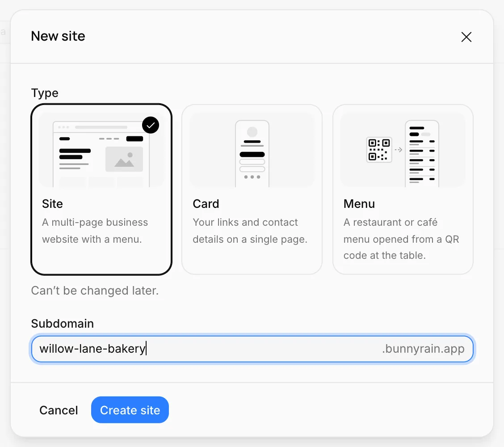Screen dimensions: 504x447
Task: Click the Create site button
Action: (x=130, y=410)
